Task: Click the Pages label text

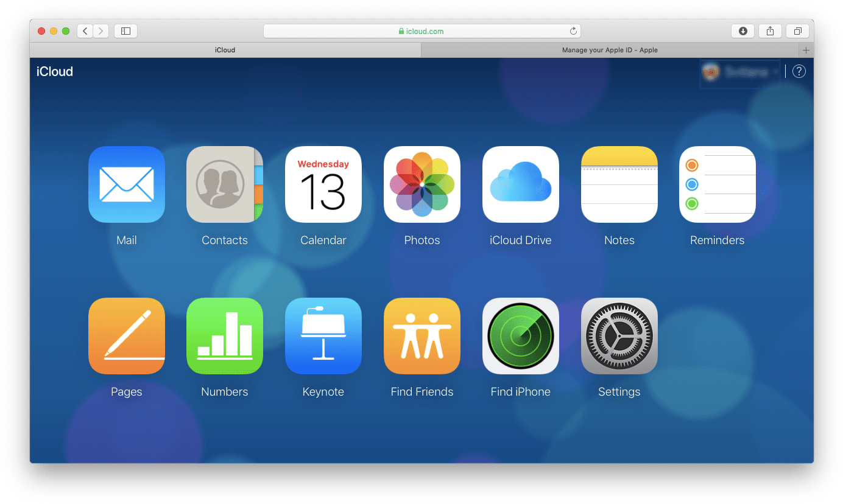Action: (x=127, y=392)
